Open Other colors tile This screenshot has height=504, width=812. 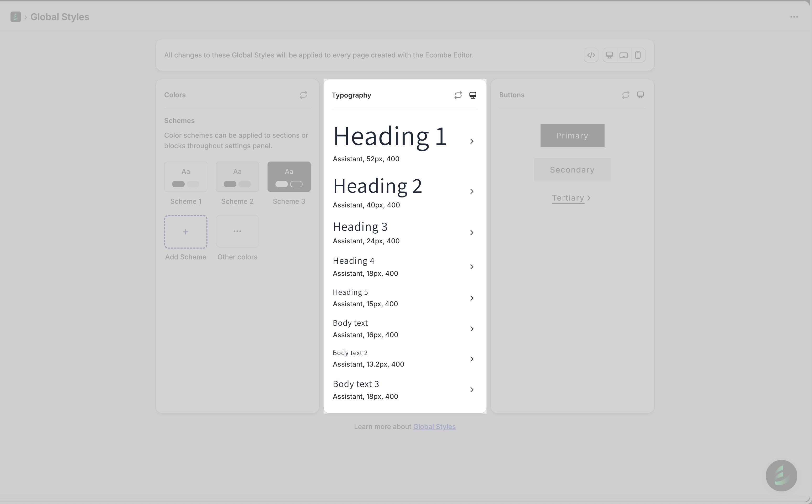coord(237,231)
